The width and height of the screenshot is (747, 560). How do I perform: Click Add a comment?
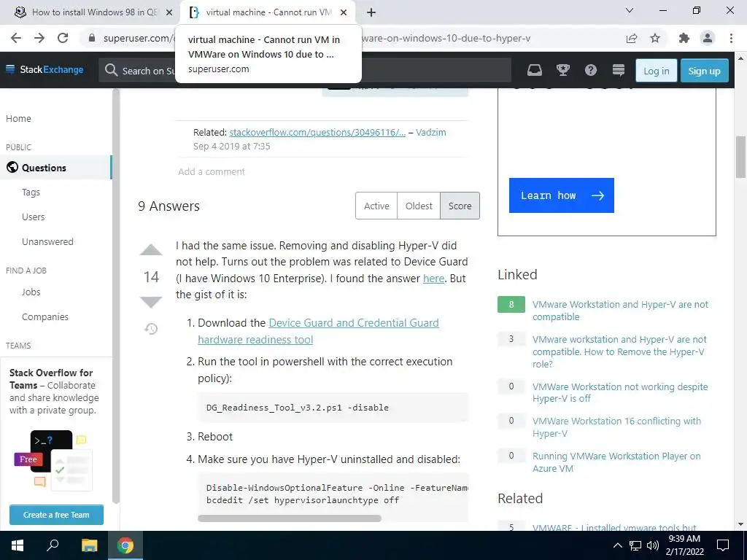(x=212, y=171)
